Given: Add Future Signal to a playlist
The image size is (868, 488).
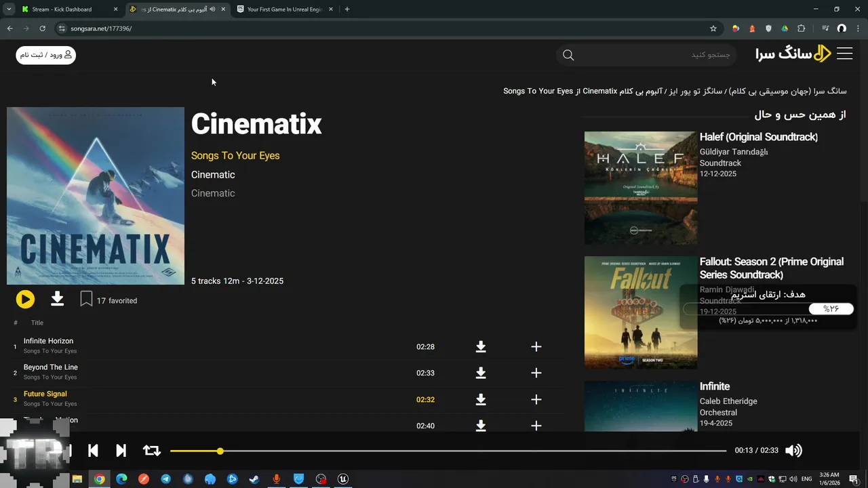Looking at the screenshot, I should pos(536,400).
